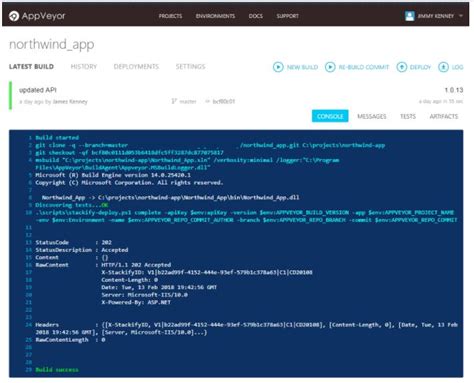
Task: Click the bcf80c01 commit hash link
Action: 224,101
